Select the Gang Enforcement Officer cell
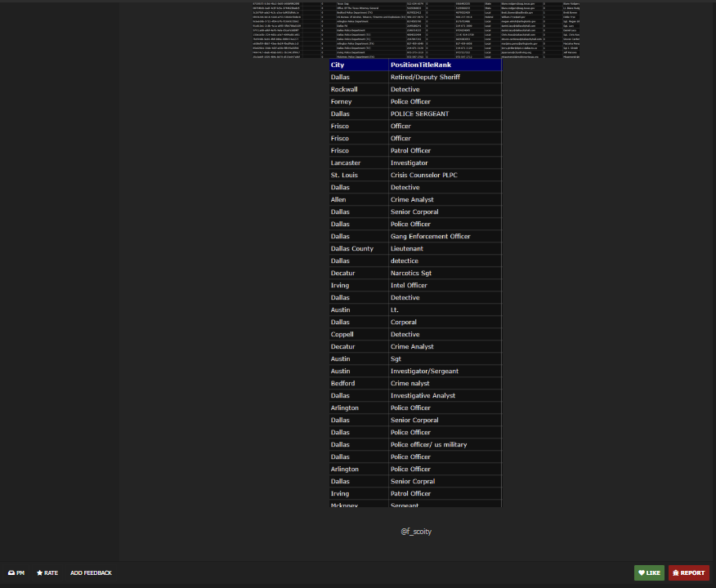716x588 pixels. pos(430,236)
